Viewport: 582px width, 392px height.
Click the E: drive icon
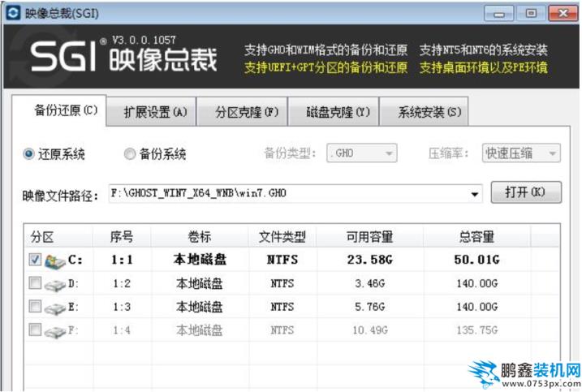[x=55, y=308]
